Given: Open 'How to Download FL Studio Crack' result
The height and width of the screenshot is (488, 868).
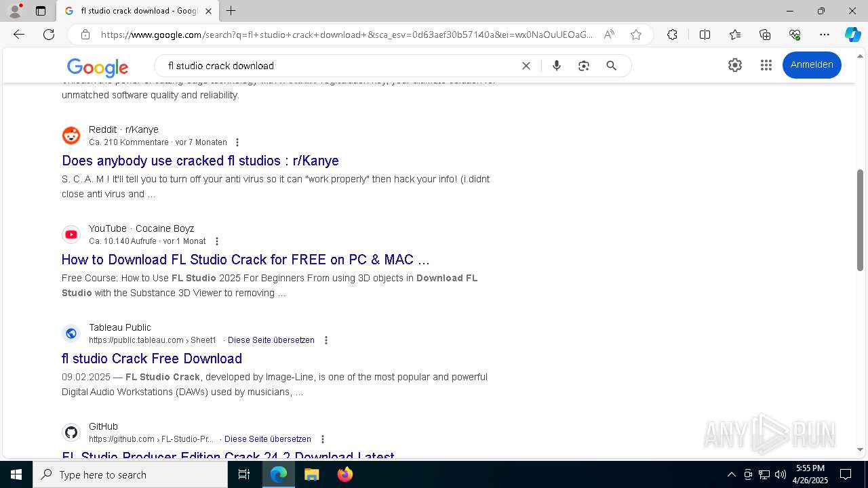Looking at the screenshot, I should point(245,260).
